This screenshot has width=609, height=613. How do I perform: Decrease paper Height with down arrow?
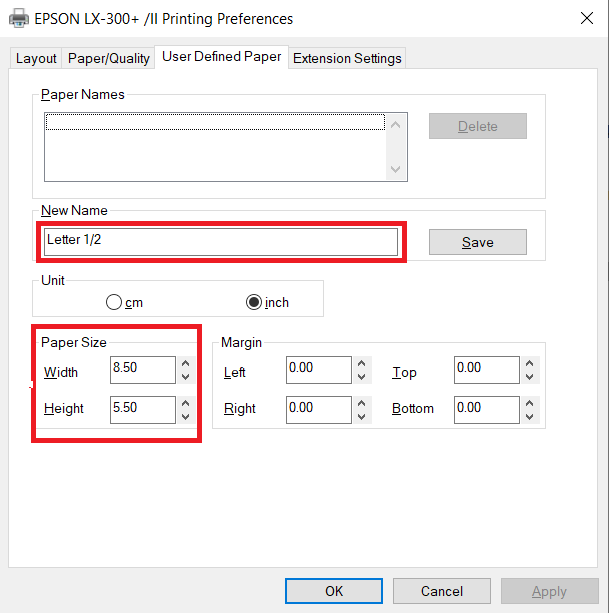click(x=186, y=417)
